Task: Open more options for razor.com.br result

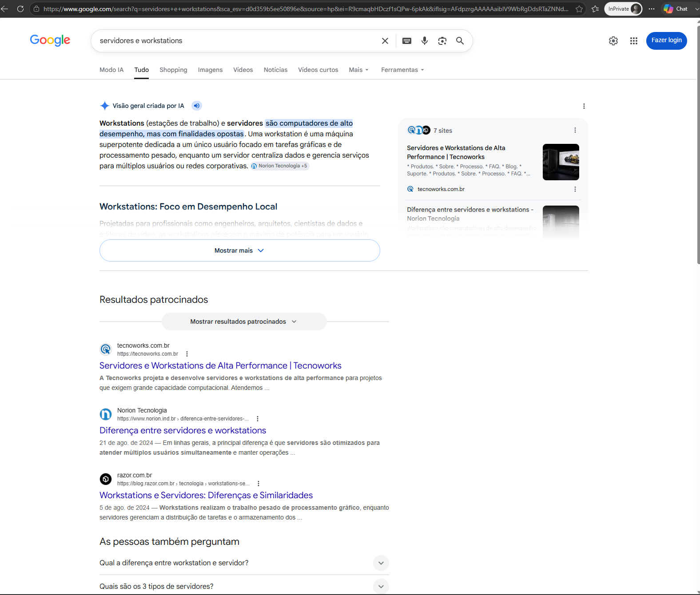Action: pyautogui.click(x=259, y=484)
